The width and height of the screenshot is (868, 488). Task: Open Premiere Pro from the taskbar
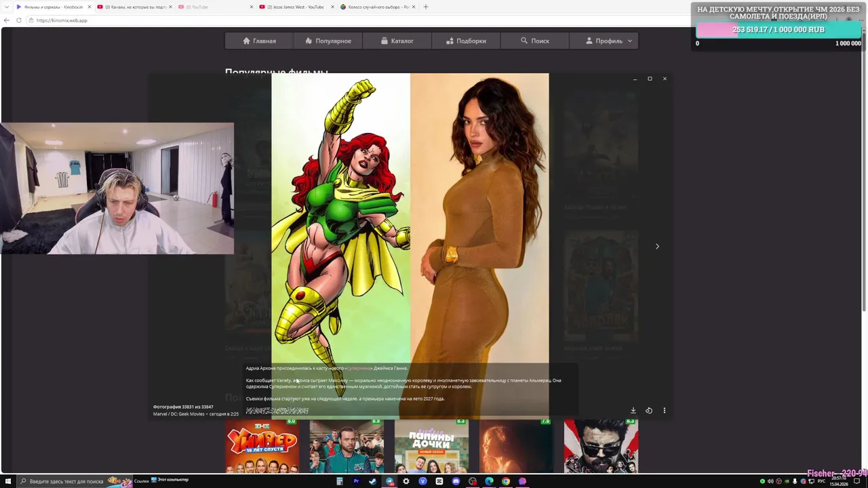coord(356,481)
